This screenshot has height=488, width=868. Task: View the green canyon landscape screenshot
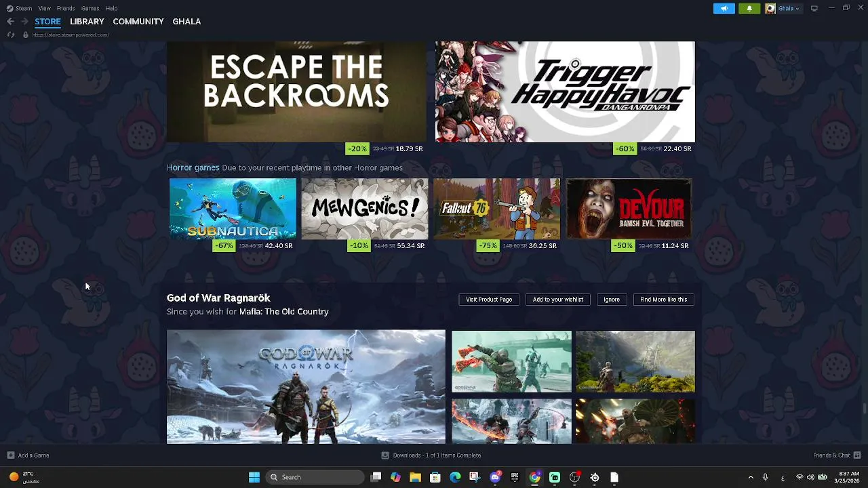pos(635,361)
